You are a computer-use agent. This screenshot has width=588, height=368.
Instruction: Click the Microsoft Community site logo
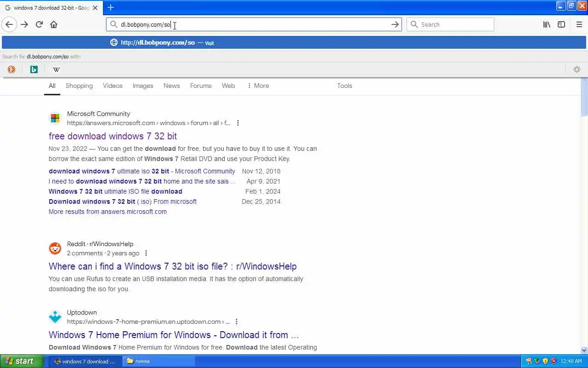point(55,118)
